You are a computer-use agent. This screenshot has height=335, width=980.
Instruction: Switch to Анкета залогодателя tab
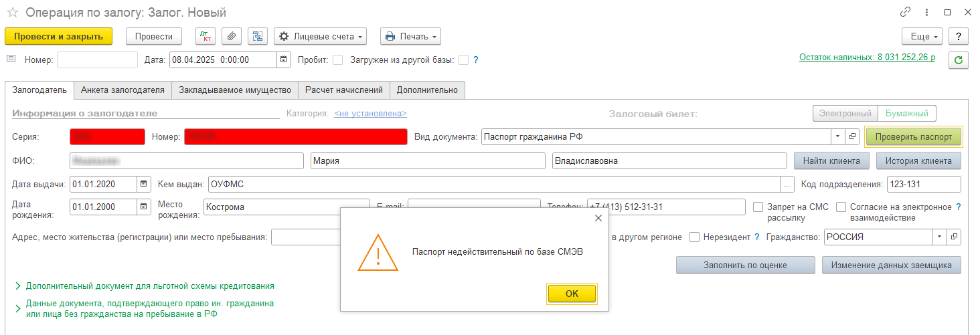point(122,90)
